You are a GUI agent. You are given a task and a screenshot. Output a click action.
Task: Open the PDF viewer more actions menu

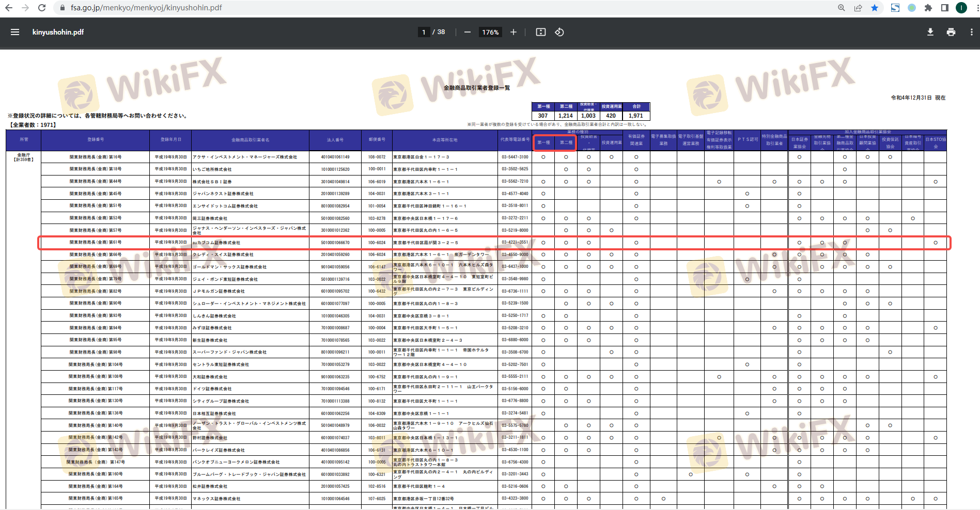click(x=971, y=32)
